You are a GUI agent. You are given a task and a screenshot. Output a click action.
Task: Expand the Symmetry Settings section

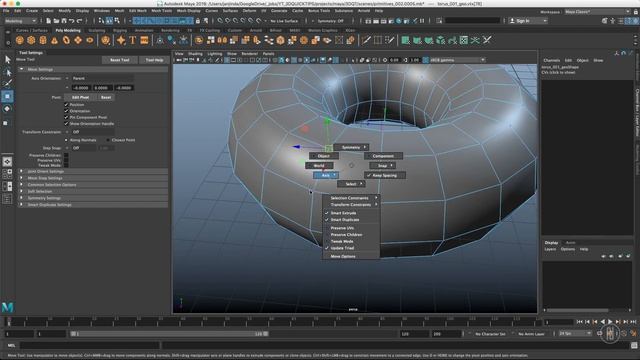coord(21,198)
